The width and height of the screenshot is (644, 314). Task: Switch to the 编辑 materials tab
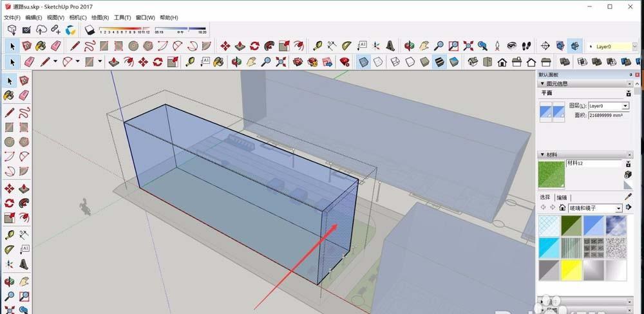562,198
